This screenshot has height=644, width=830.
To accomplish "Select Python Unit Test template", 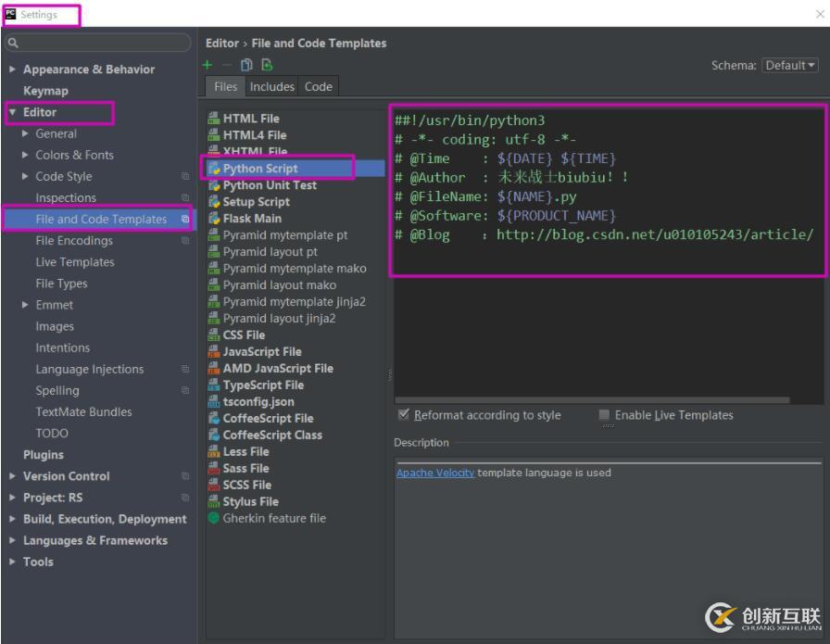I will [269, 185].
